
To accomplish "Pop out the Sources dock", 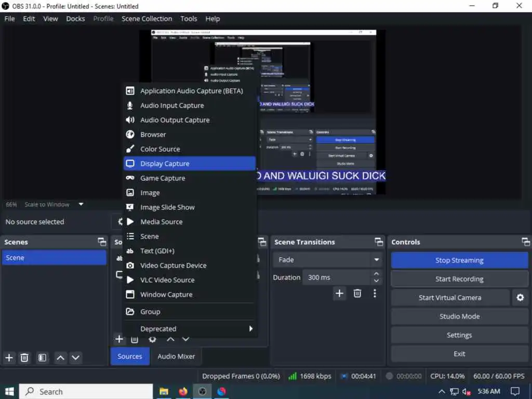I will point(262,242).
